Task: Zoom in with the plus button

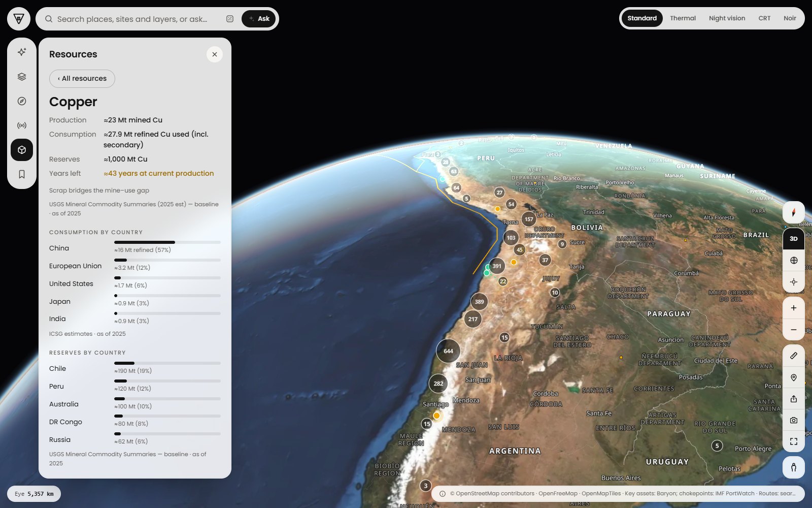Action: pyautogui.click(x=794, y=308)
